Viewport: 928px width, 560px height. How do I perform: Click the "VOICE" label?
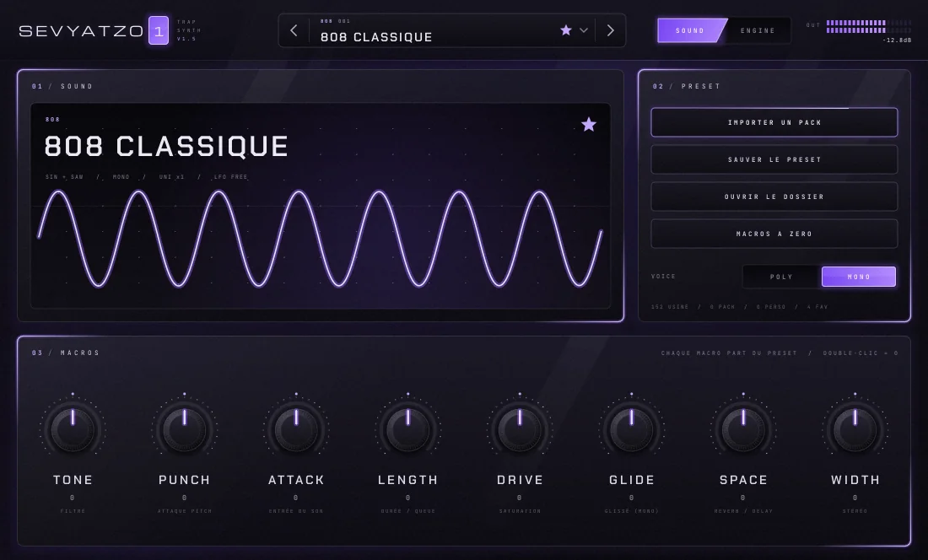tap(663, 276)
